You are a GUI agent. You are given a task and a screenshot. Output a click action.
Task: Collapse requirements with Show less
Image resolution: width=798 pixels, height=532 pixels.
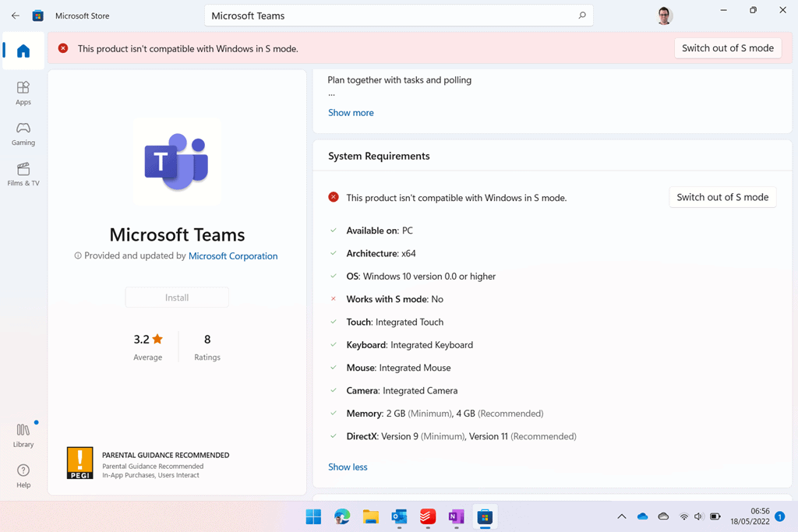(x=348, y=467)
